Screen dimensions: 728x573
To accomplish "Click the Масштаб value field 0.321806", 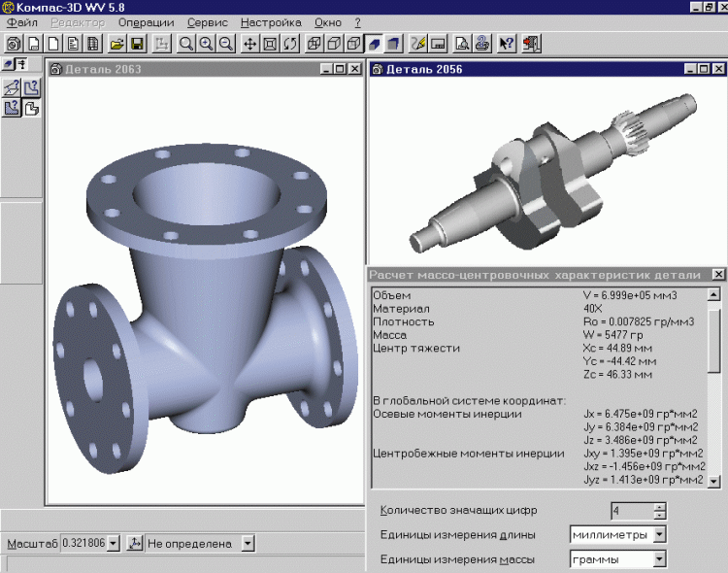I will tap(83, 543).
